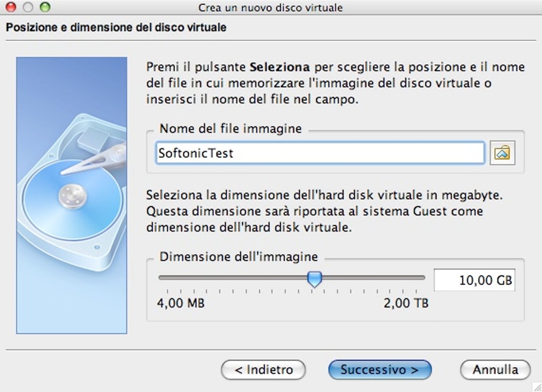Click the Dimensione dell'immagine label
The width and height of the screenshot is (542, 392).
239,257
